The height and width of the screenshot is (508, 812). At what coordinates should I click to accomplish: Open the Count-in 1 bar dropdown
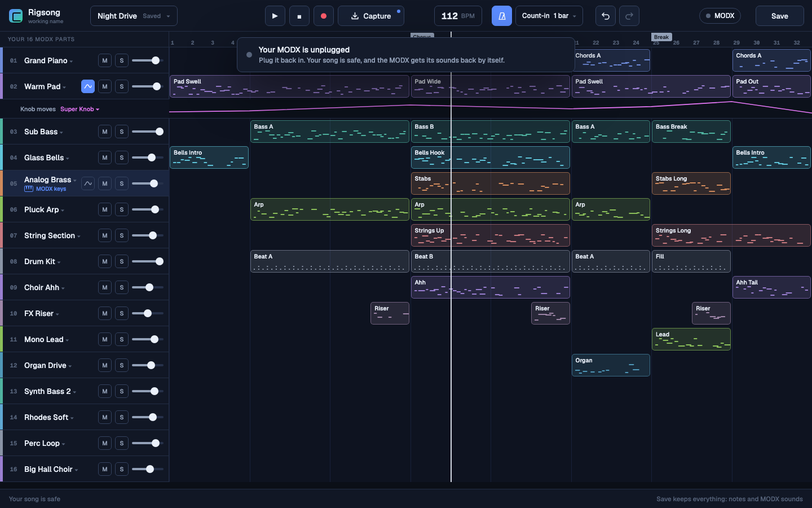(x=549, y=16)
